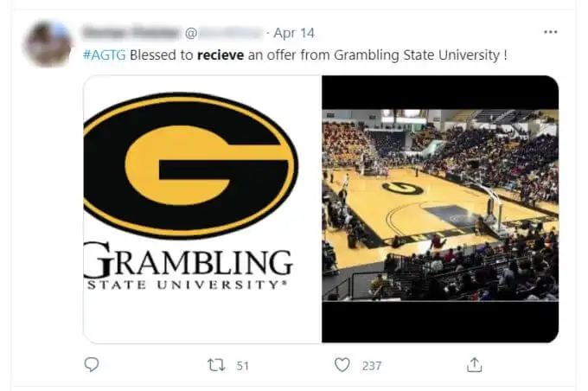
Task: Click the bold word recieve in tweet
Action: point(220,55)
